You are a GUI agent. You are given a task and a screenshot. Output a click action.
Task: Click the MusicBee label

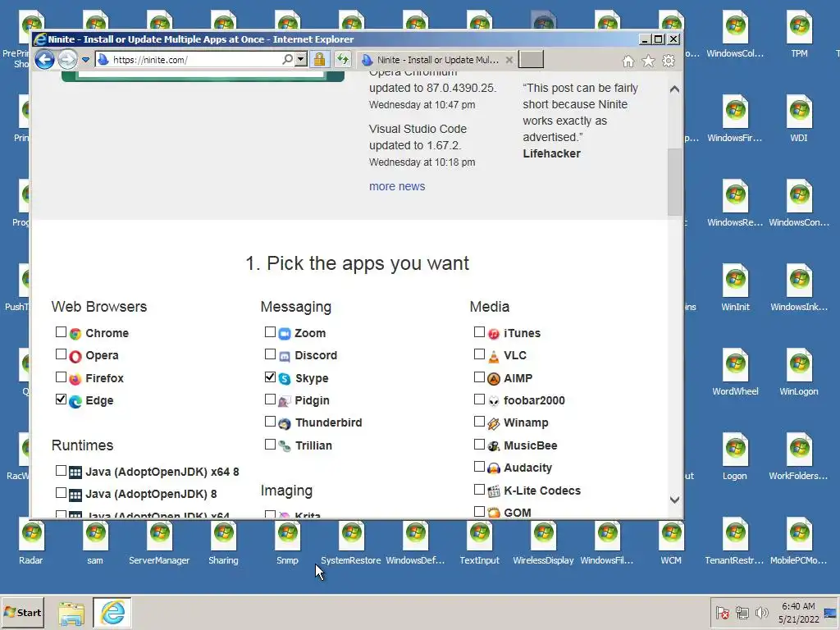(531, 445)
